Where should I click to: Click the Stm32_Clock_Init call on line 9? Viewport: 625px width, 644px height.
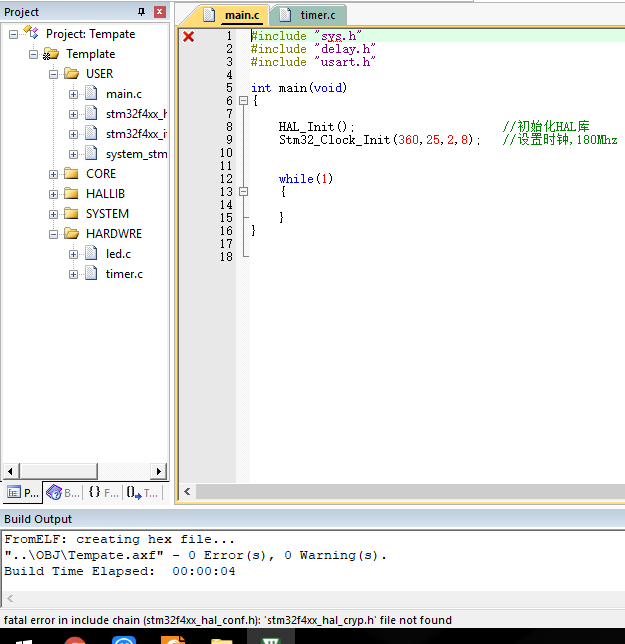tap(379, 140)
